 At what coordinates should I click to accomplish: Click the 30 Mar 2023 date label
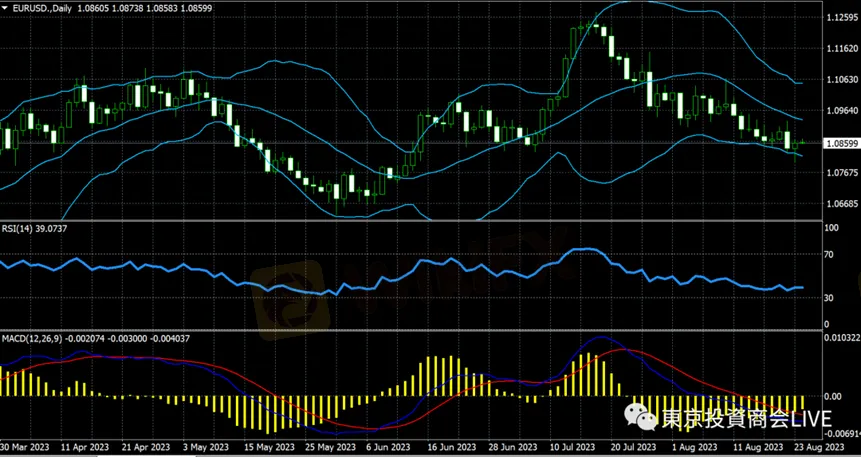[x=22, y=449]
